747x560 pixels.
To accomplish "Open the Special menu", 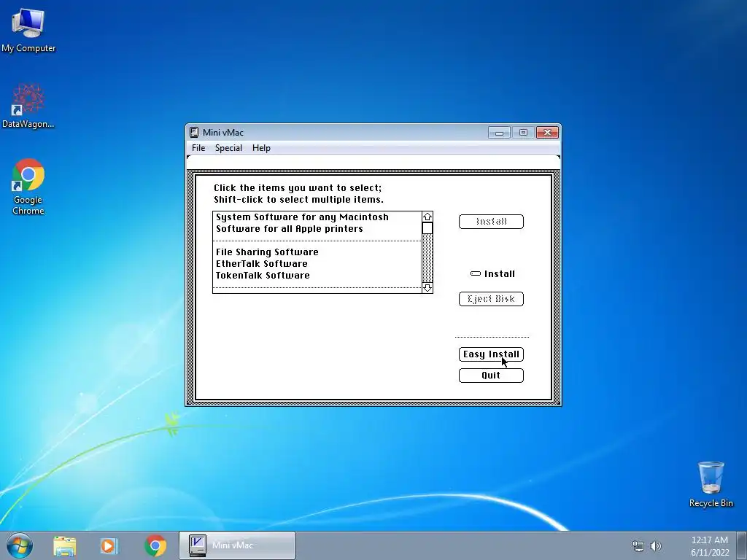I will pyautogui.click(x=228, y=148).
